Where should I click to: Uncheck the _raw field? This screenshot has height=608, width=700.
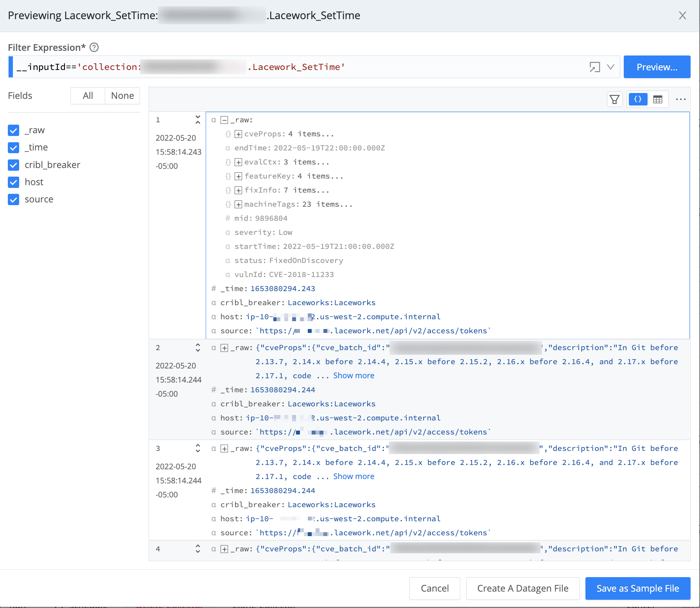(13, 130)
